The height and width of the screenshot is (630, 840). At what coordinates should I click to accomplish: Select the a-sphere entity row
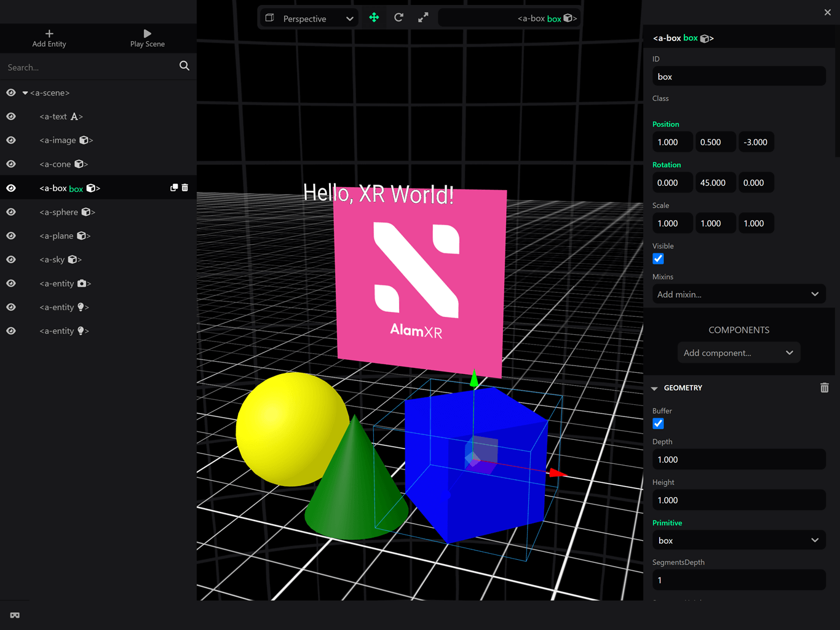[98, 212]
